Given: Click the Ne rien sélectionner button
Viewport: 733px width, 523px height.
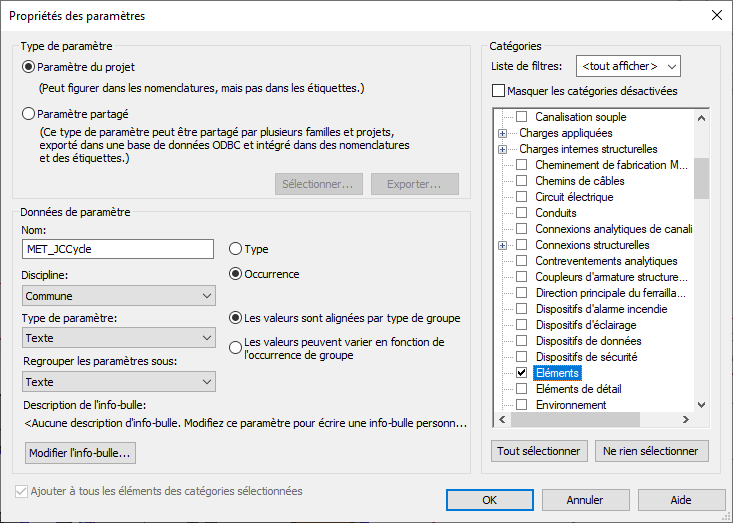Looking at the screenshot, I should click(651, 451).
